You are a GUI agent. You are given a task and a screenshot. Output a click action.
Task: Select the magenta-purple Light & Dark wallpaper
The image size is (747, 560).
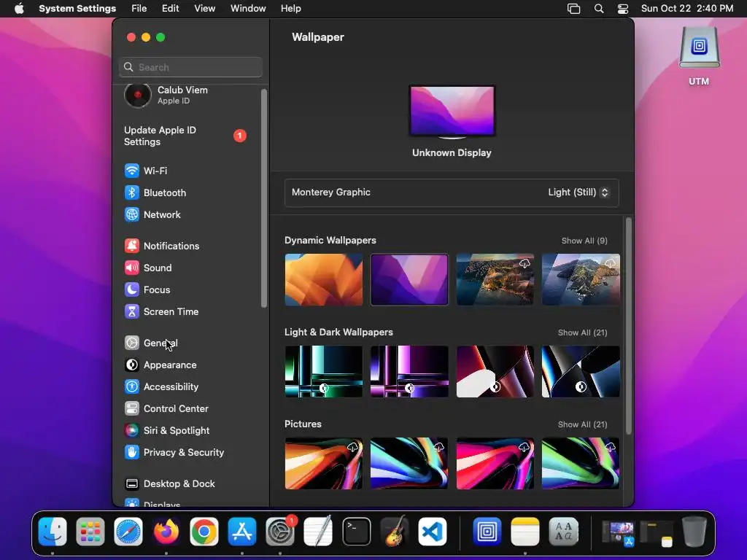click(x=409, y=371)
